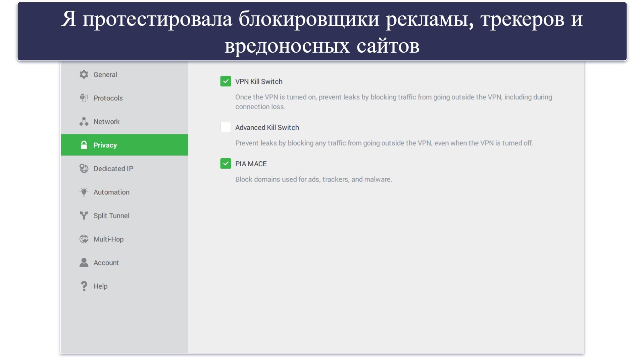Click the PIA MACE label
The image size is (644, 357).
[251, 164]
